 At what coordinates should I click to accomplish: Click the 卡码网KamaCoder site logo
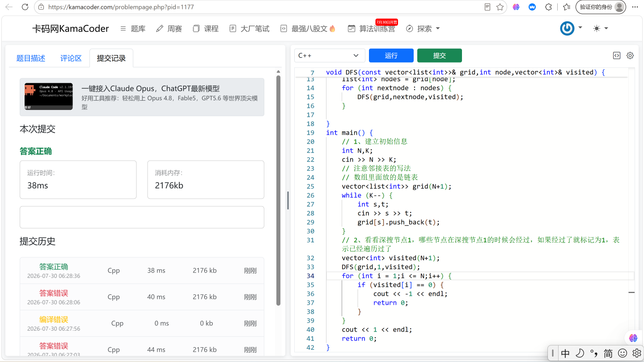pyautogui.click(x=71, y=29)
